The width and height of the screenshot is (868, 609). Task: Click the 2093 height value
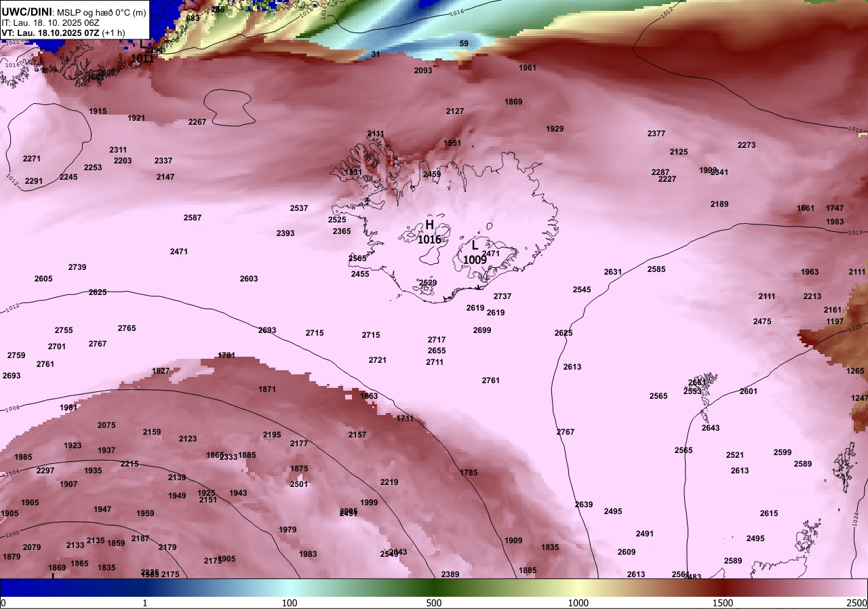point(423,71)
